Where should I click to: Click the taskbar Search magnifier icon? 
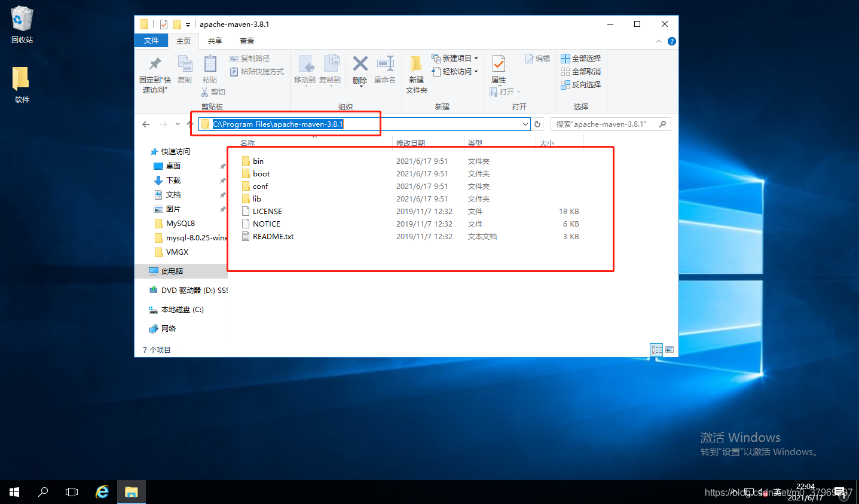tap(43, 492)
